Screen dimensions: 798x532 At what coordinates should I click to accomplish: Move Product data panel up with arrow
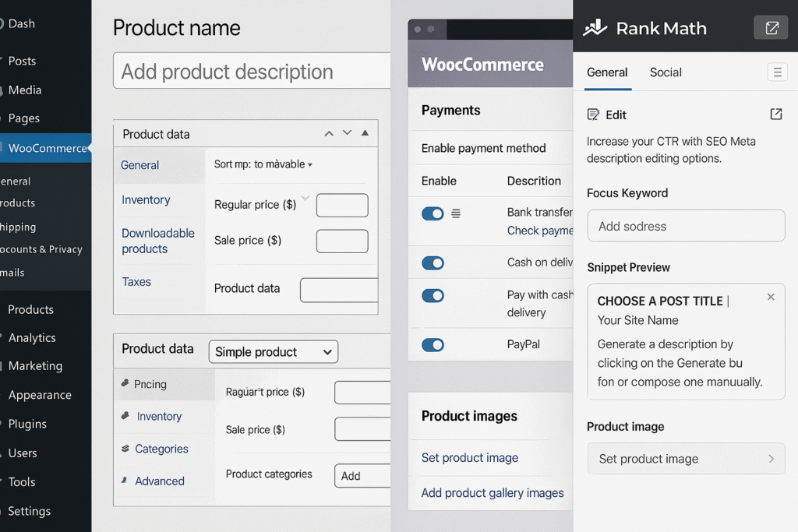(x=329, y=134)
